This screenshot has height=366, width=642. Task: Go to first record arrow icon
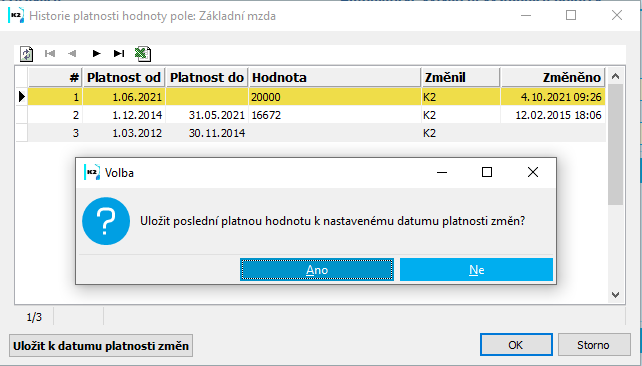pos(50,54)
